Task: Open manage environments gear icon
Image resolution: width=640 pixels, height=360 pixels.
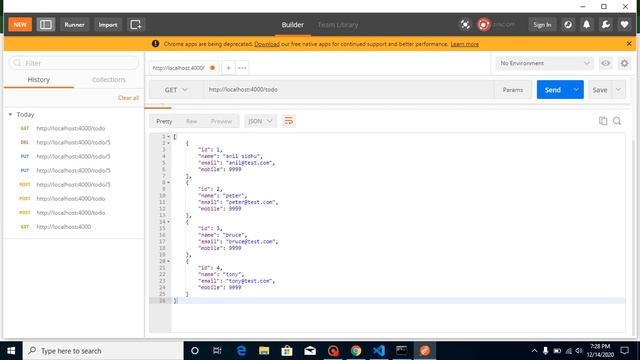Action: click(624, 63)
